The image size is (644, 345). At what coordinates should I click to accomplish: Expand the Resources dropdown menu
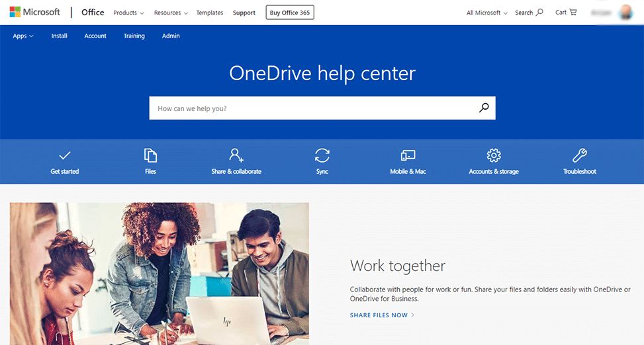coord(171,13)
